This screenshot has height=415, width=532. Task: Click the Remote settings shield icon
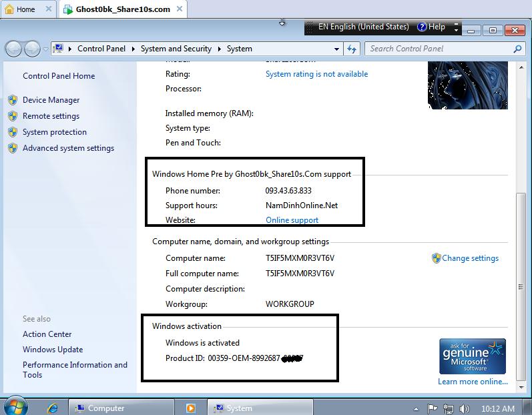point(13,116)
